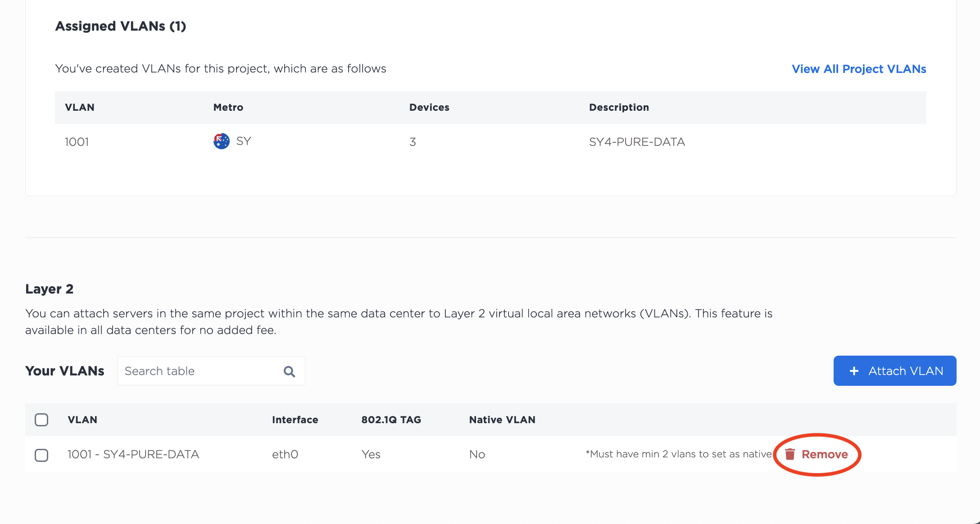The height and width of the screenshot is (524, 980).
Task: Click the 'Must have min 2 vlans' note
Action: coord(679,454)
